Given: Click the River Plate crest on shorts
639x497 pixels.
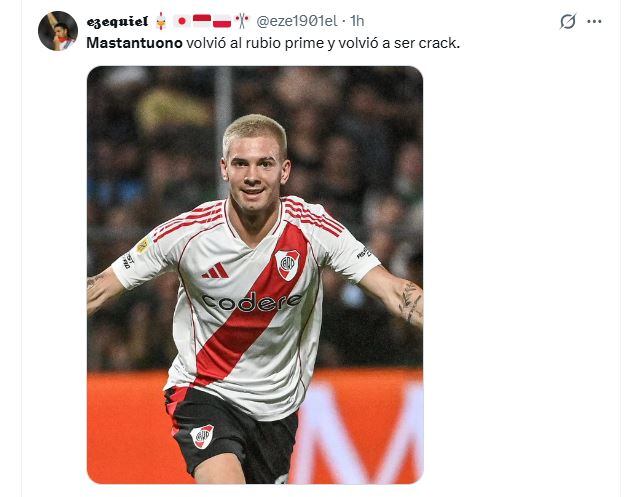Looking at the screenshot, I should pyautogui.click(x=202, y=436).
